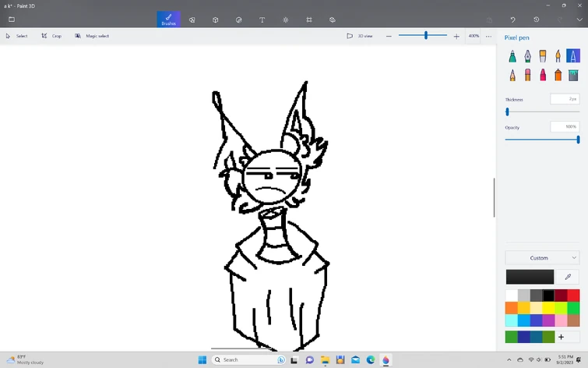Open the Brushes tab
The width and height of the screenshot is (588, 368).
coord(168,19)
